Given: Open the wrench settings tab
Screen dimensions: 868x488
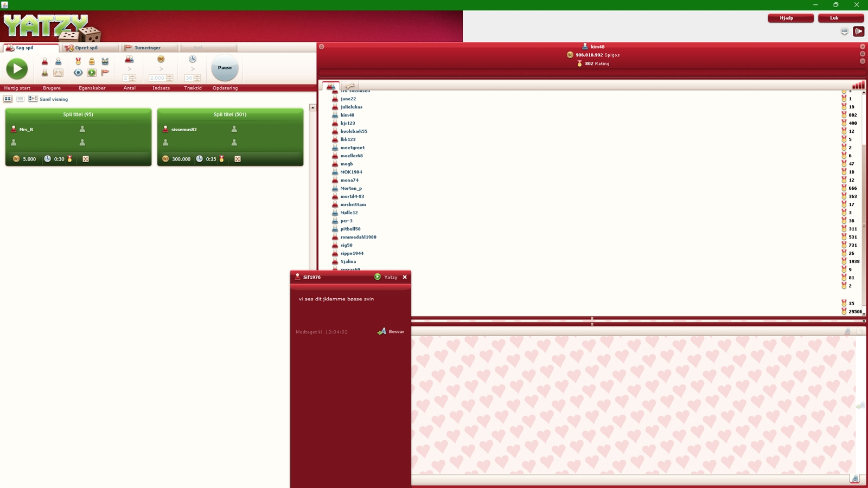Looking at the screenshot, I should click(350, 86).
